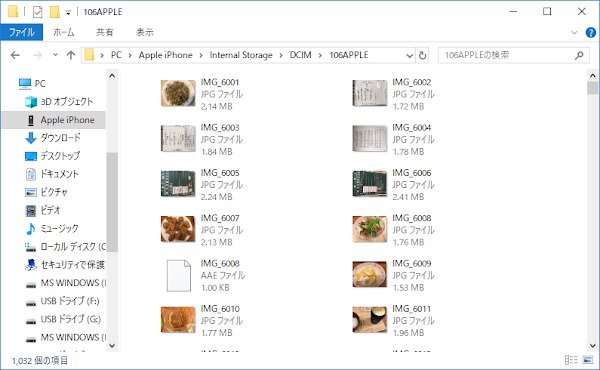The width and height of the screenshot is (600, 370).
Task: Refresh the 106APPLE folder
Action: [x=422, y=55]
